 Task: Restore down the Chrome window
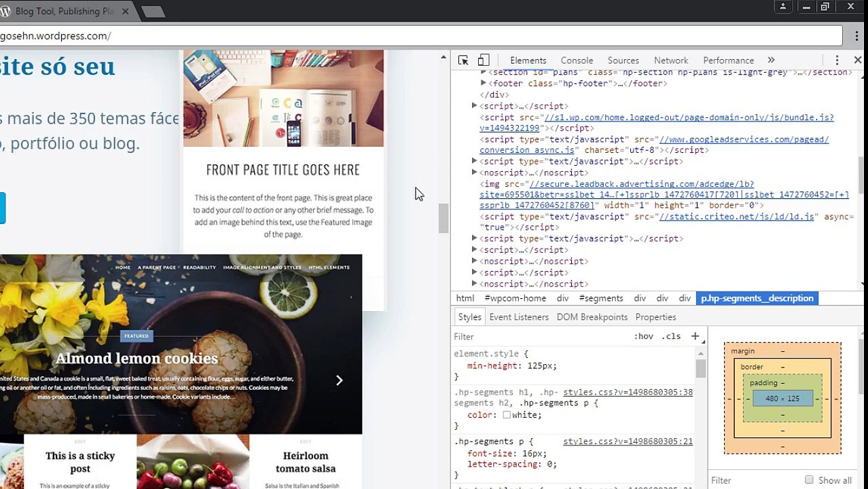pos(825,7)
